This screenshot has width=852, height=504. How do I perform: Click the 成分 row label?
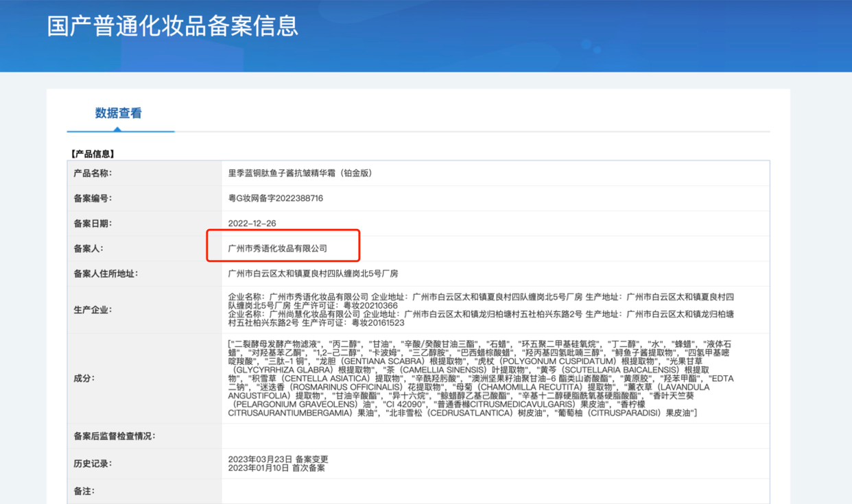click(x=84, y=379)
